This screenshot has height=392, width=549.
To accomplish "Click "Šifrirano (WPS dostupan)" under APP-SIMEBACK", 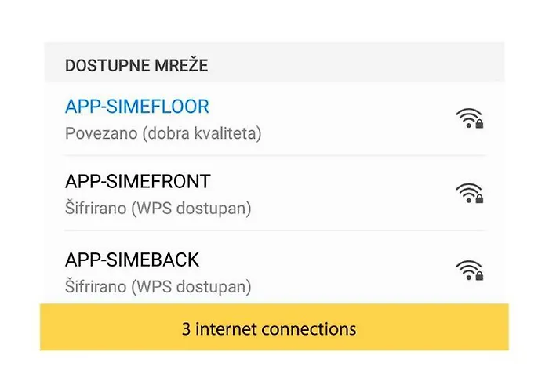I will tap(158, 287).
